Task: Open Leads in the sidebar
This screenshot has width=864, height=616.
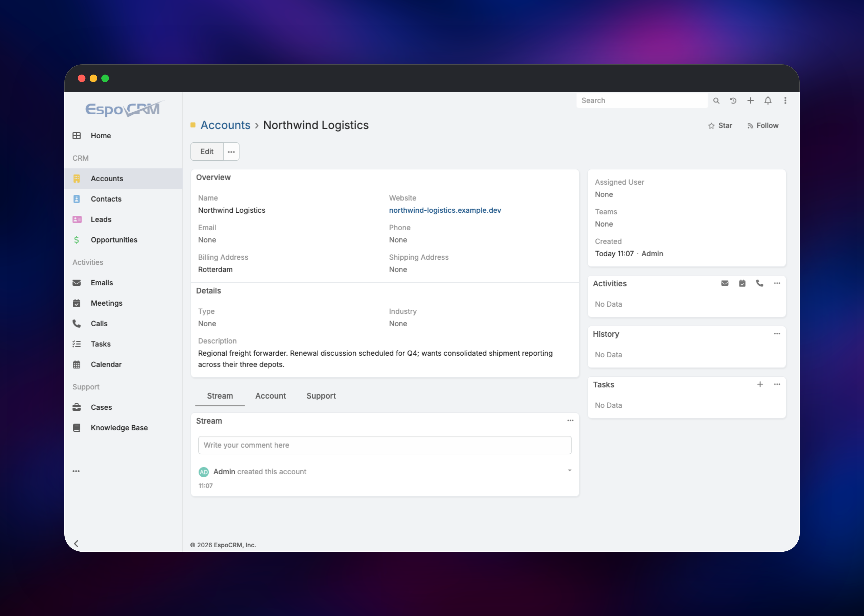Action: [x=123, y=220]
